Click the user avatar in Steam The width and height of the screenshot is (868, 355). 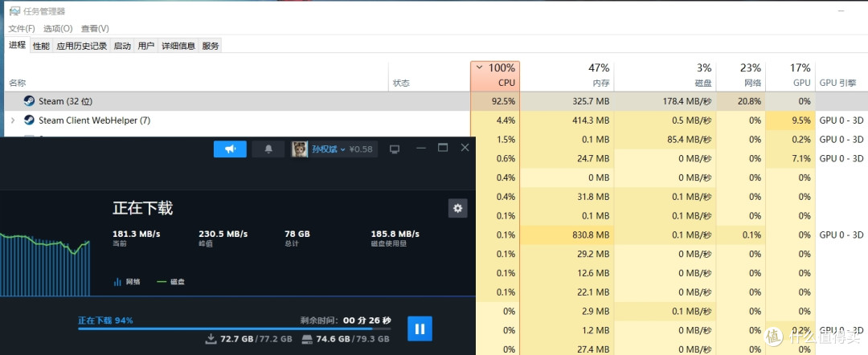299,149
